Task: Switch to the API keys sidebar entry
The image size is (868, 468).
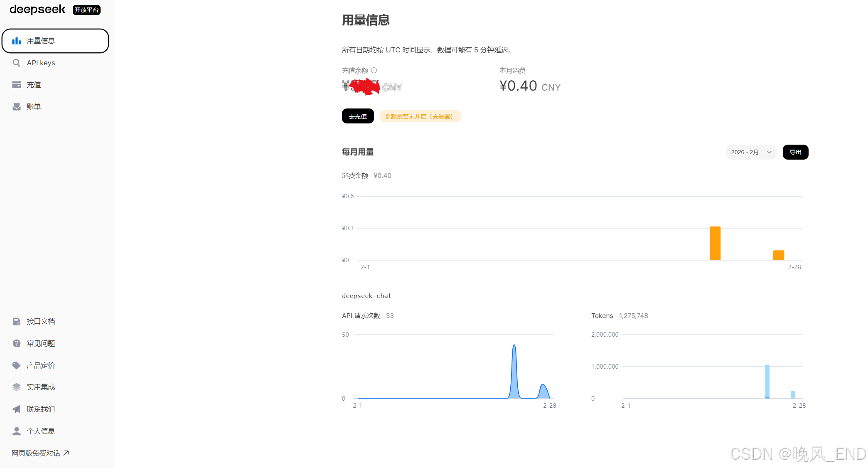Action: (x=41, y=63)
